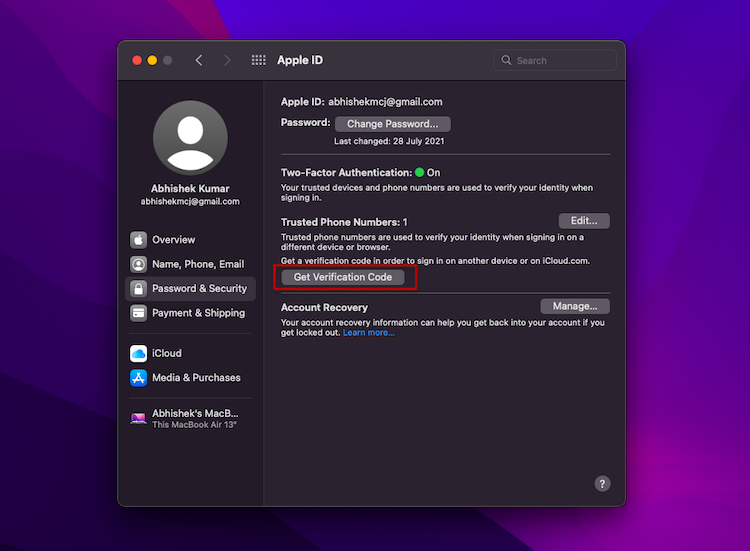Click the Payment & Shipping card icon
The height and width of the screenshot is (551, 750).
(138, 313)
